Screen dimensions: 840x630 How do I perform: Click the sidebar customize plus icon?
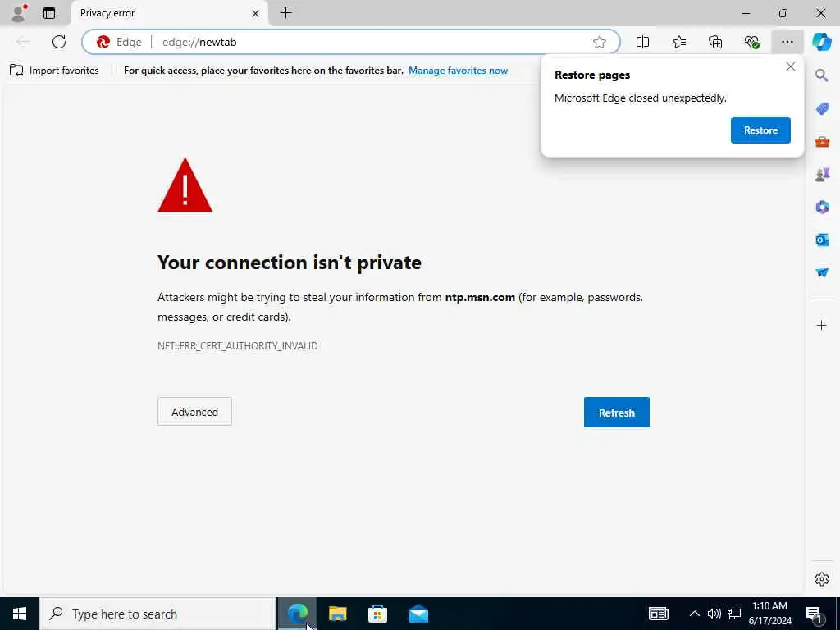(x=822, y=325)
